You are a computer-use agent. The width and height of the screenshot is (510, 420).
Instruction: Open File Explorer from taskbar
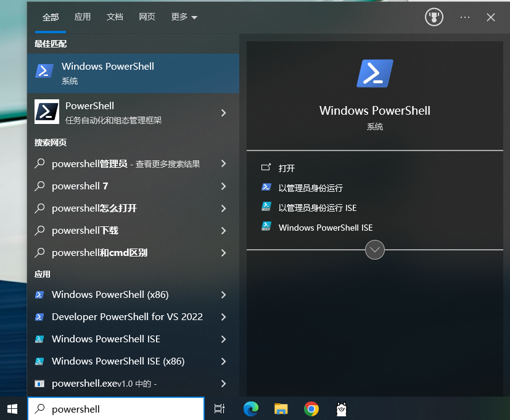pyautogui.click(x=281, y=409)
